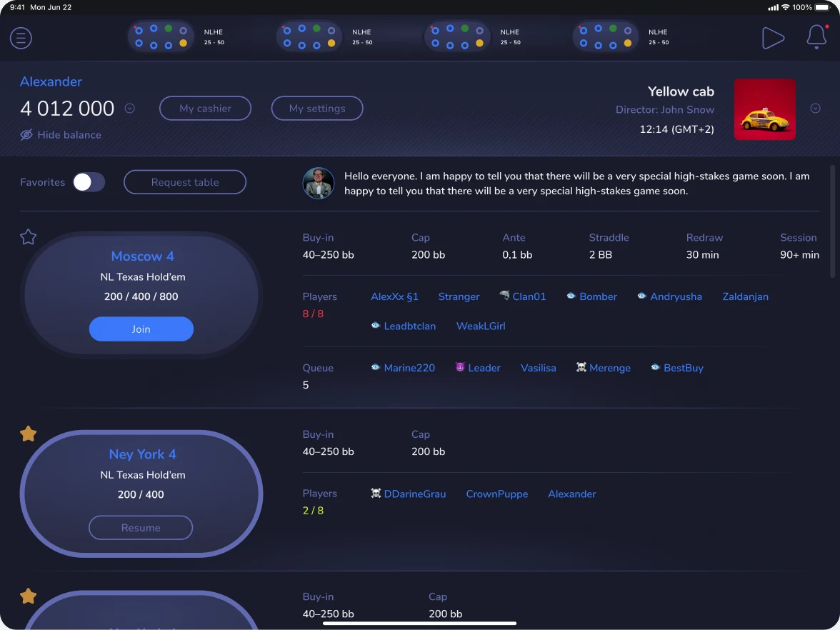Click the home indicator bar at bottom

pos(419,623)
